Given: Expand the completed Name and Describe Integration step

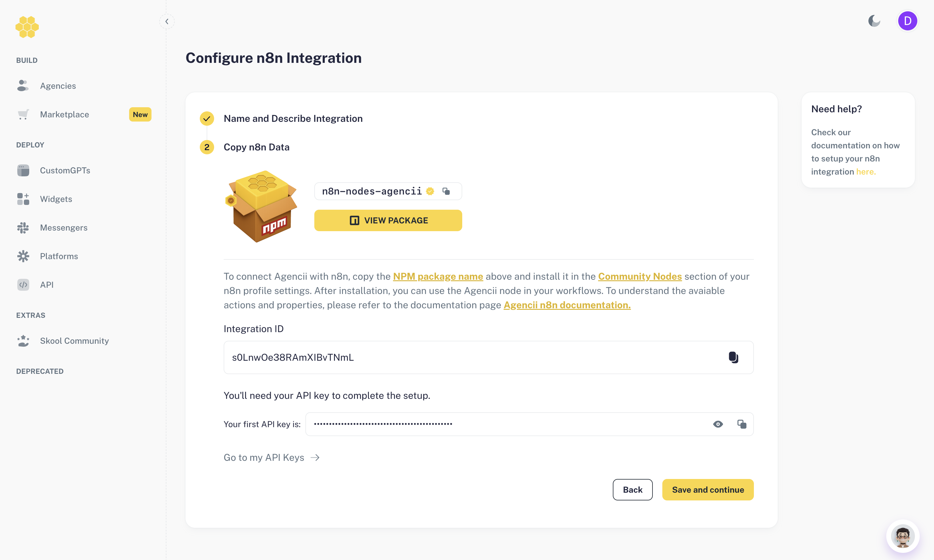Looking at the screenshot, I should pyautogui.click(x=293, y=118).
